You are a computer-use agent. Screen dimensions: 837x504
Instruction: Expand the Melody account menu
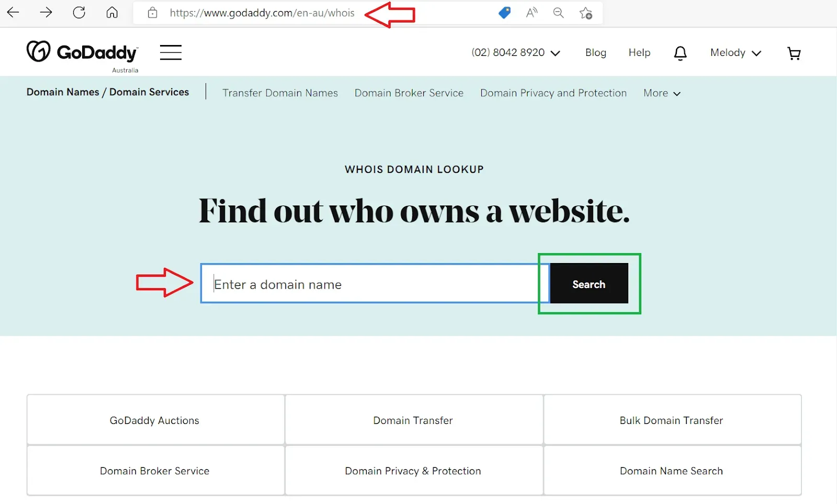(x=735, y=53)
